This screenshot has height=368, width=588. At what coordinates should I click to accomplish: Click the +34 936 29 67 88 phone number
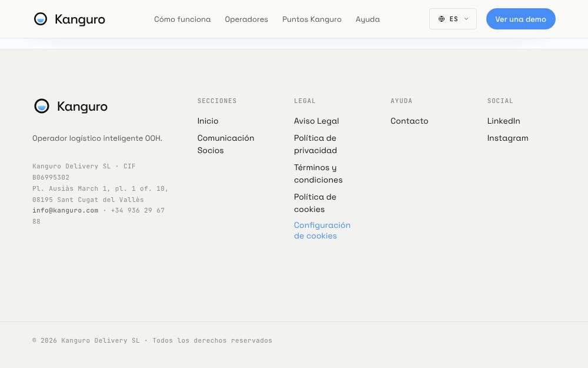pyautogui.click(x=98, y=216)
